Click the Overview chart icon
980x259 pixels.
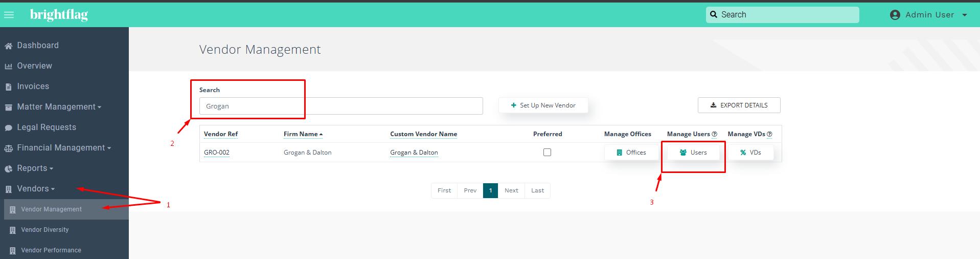point(8,67)
